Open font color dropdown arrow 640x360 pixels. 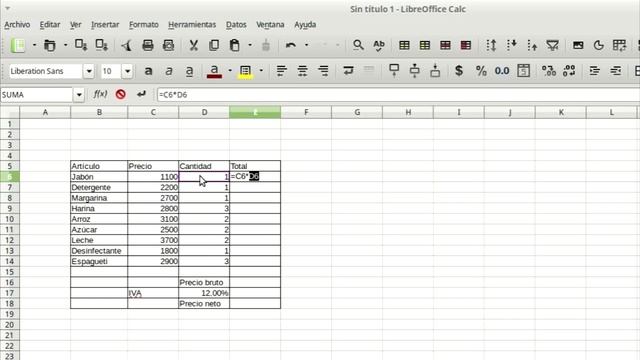click(230, 71)
